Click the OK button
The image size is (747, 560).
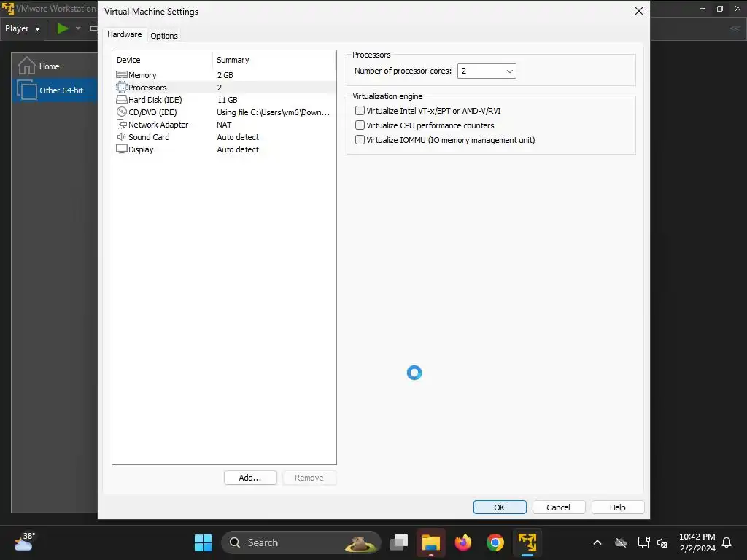500,507
